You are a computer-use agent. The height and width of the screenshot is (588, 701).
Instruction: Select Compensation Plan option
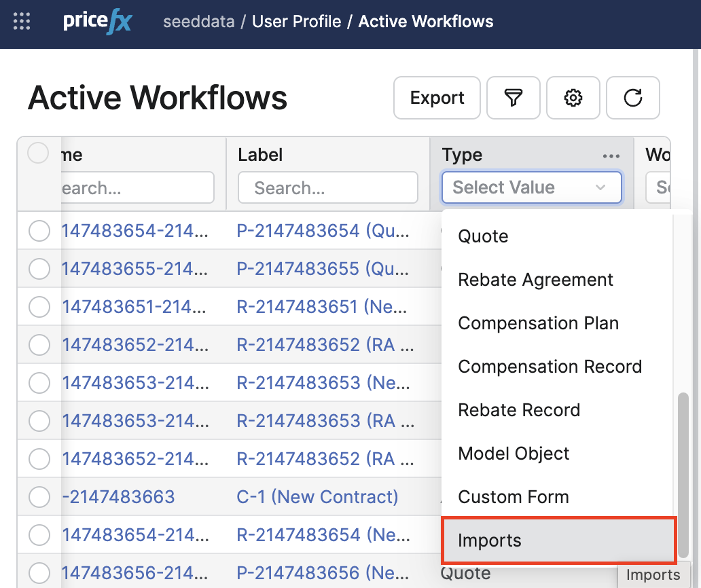point(538,323)
